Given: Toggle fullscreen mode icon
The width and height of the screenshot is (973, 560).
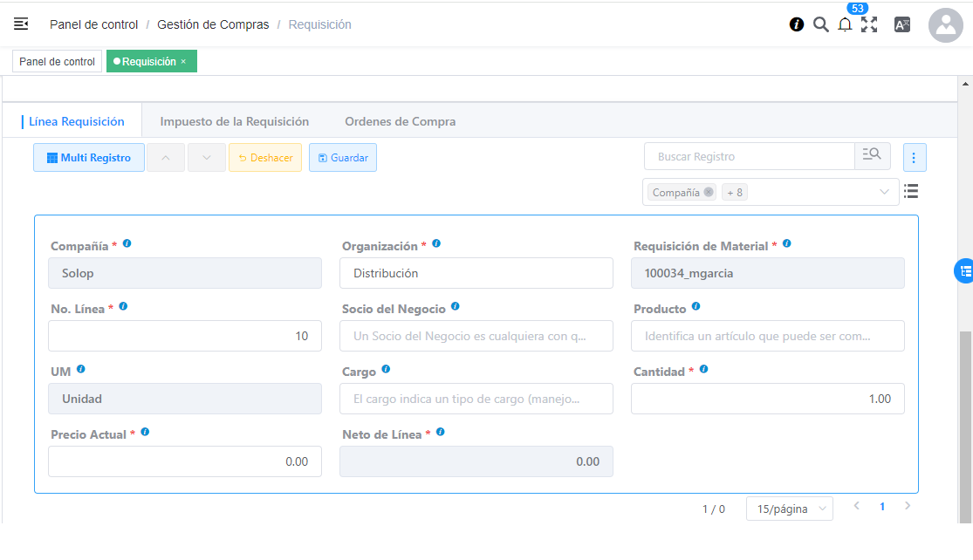Looking at the screenshot, I should 869,24.
